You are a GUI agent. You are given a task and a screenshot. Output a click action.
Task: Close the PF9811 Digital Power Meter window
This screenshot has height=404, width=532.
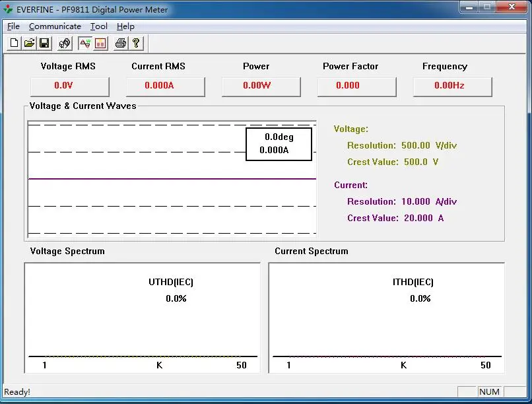[512, 7]
